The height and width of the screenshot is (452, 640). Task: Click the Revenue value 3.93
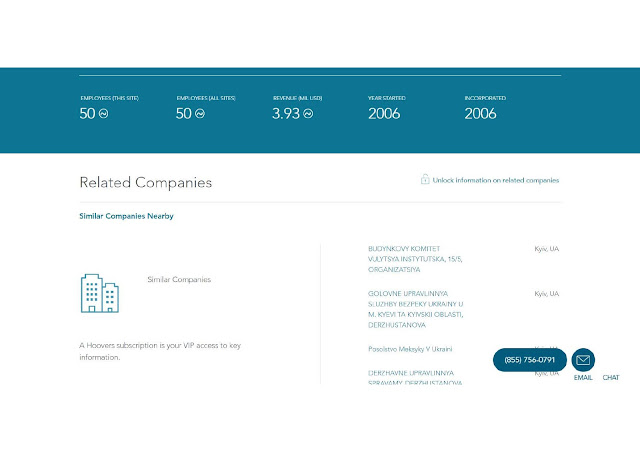286,114
